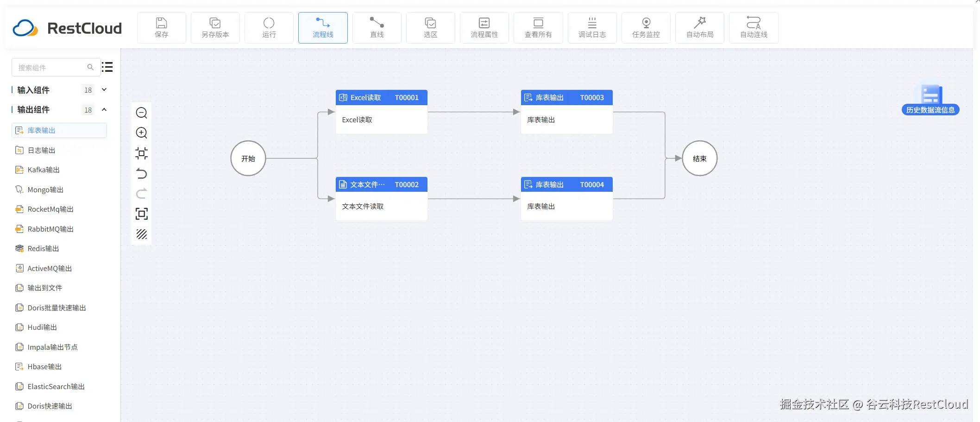Click the fit-to-canvas icon

[142, 153]
